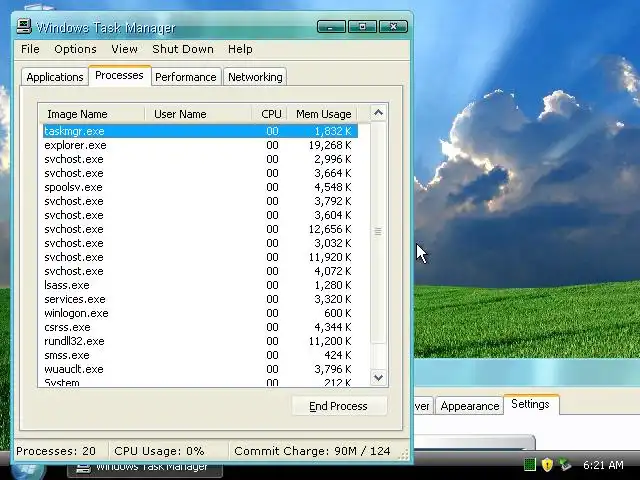Select svchost.exe using 3,792 K
640x480 pixels.
[x=200, y=201]
